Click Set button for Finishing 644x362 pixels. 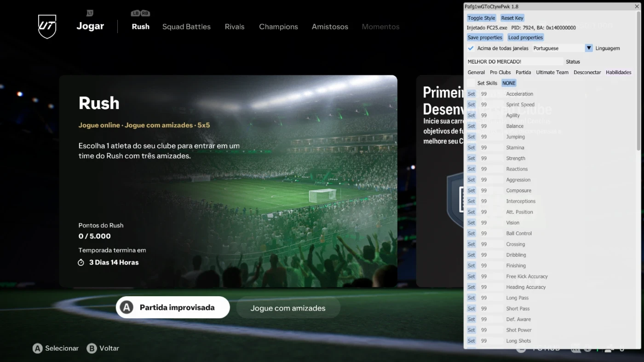471,265
